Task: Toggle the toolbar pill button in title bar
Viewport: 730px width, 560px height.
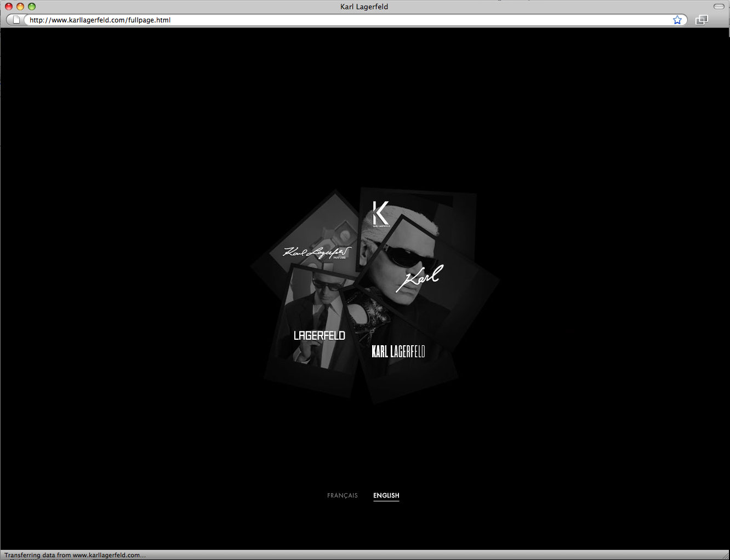Action: [718, 7]
